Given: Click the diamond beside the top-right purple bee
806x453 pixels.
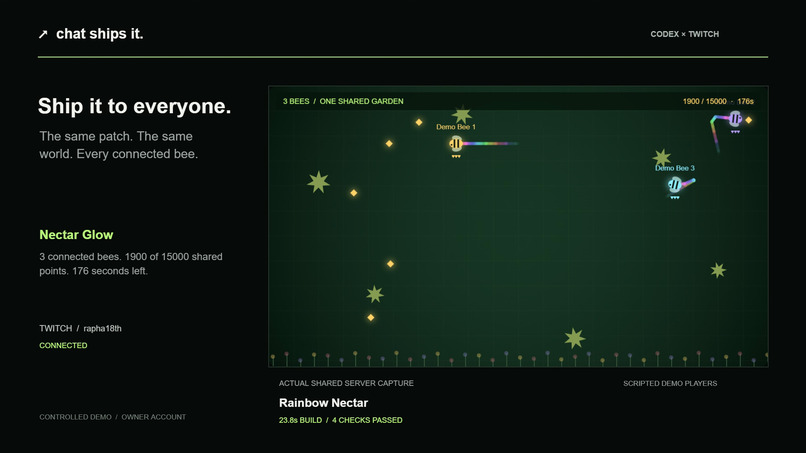Looking at the screenshot, I should click(749, 120).
